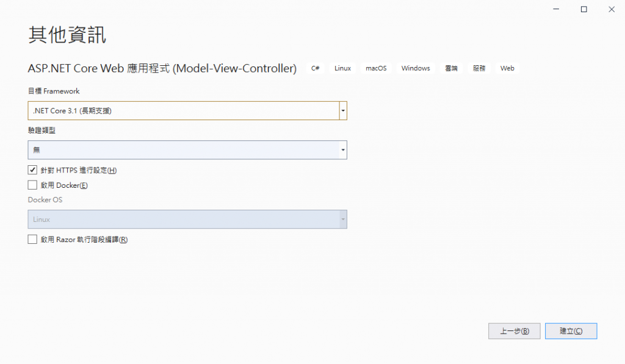625x364 pixels.
Task: Minimize the dialog window
Action: (557, 9)
